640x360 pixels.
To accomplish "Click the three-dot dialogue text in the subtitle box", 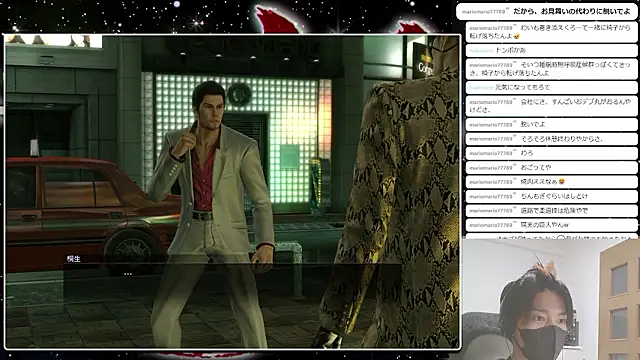I will click(x=128, y=274).
